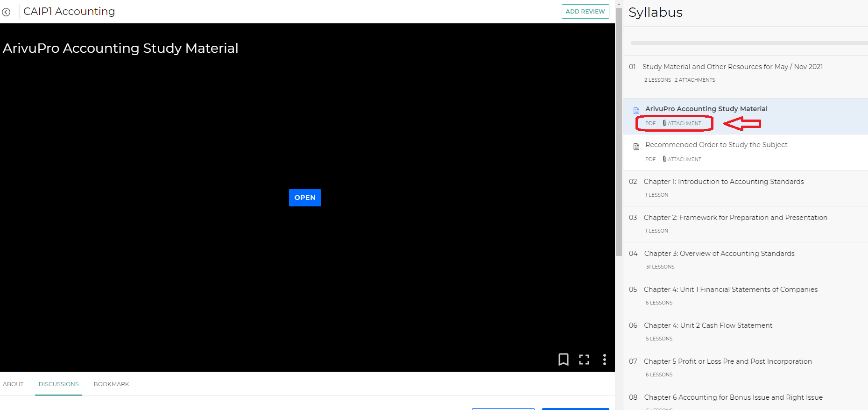Screen dimensions: 868x410
Task: Click '6 LESSONS' under Chapter 4 Unit 1
Action: click(659, 303)
